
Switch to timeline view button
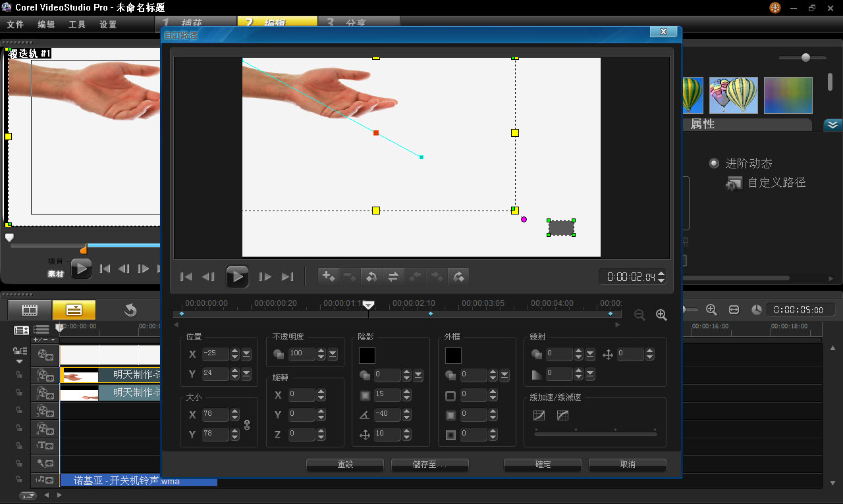pos(74,310)
